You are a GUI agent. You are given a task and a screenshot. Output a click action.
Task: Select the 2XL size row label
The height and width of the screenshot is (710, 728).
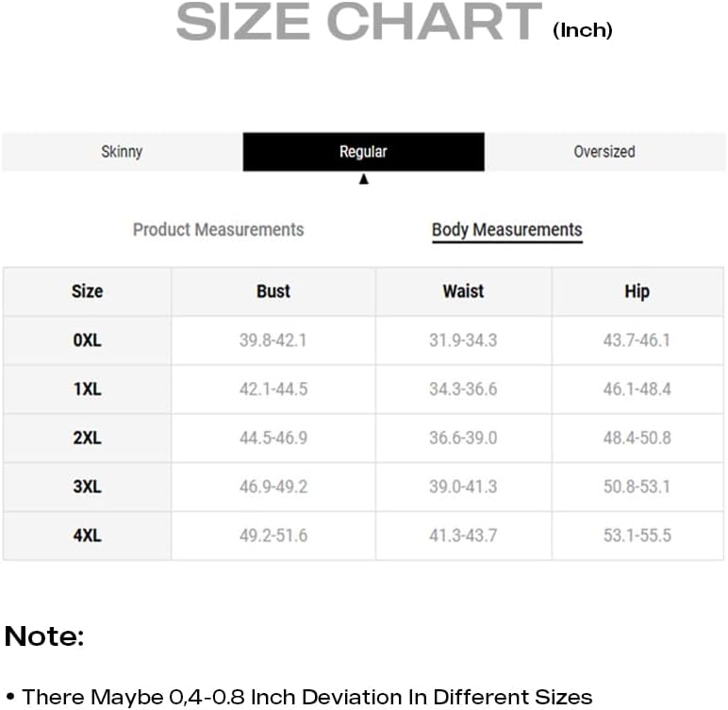[x=88, y=438]
